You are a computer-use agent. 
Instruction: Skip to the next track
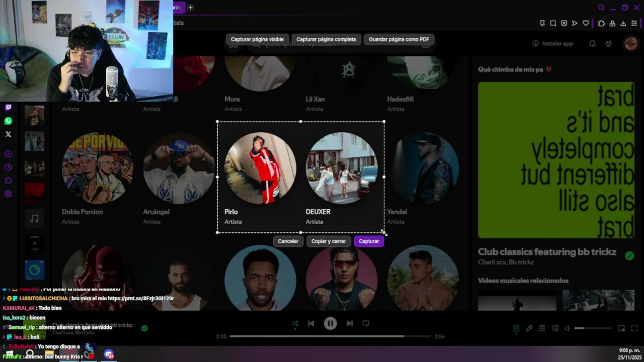pos(349,323)
